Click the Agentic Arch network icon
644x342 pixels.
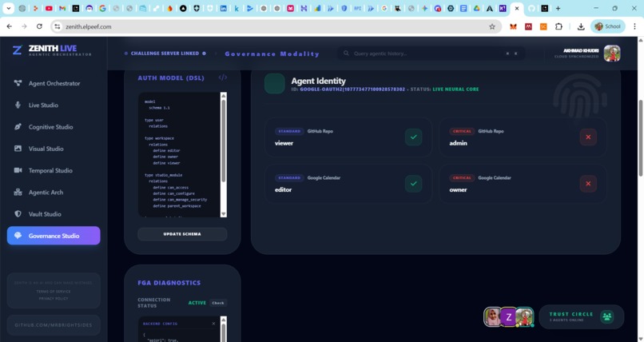(x=18, y=192)
